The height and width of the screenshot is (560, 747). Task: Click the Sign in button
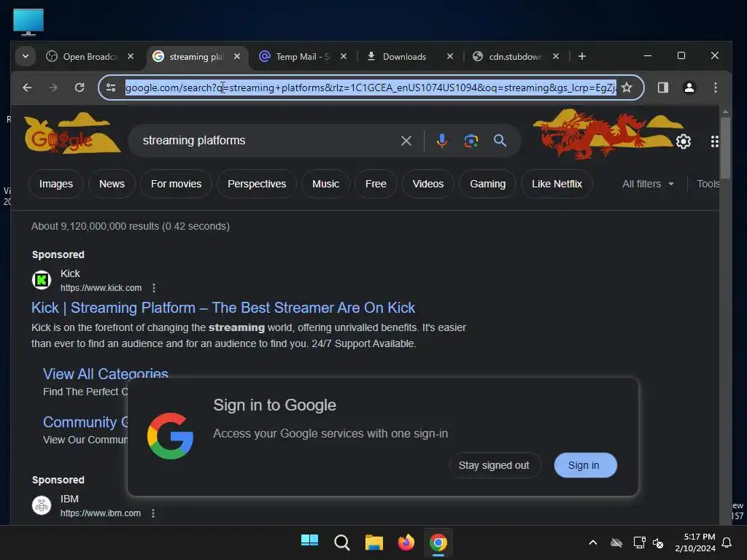(x=585, y=465)
